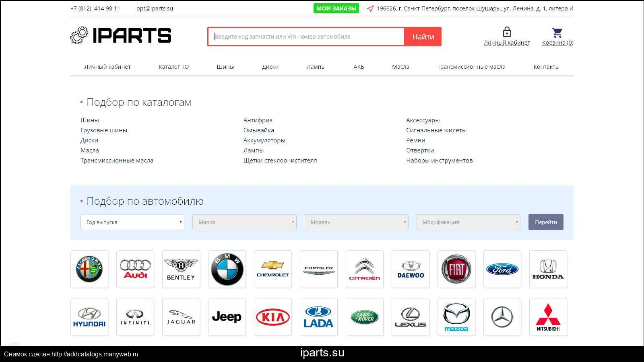The width and height of the screenshot is (644, 362).
Task: Click the Mazda logo tile
Action: point(456,317)
